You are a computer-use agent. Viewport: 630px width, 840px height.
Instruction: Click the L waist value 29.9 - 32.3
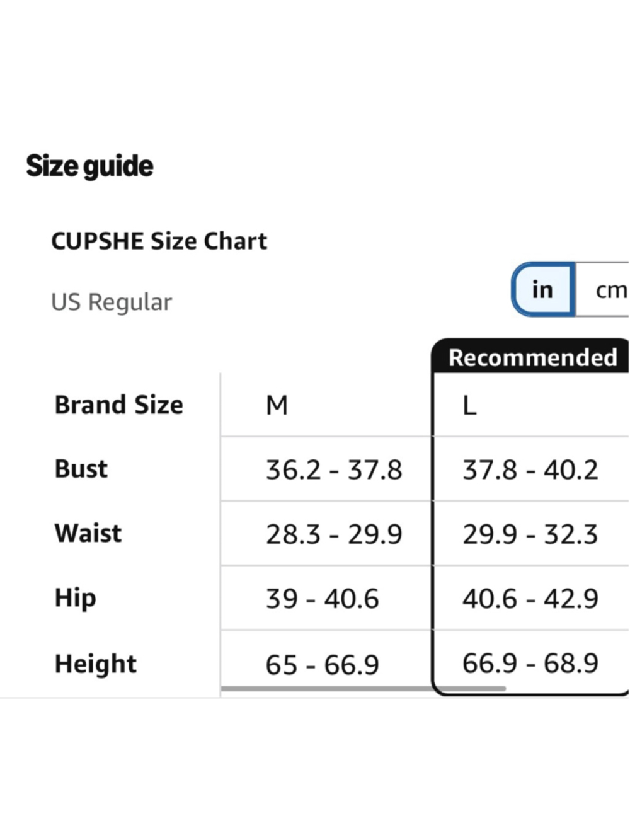coord(530,534)
